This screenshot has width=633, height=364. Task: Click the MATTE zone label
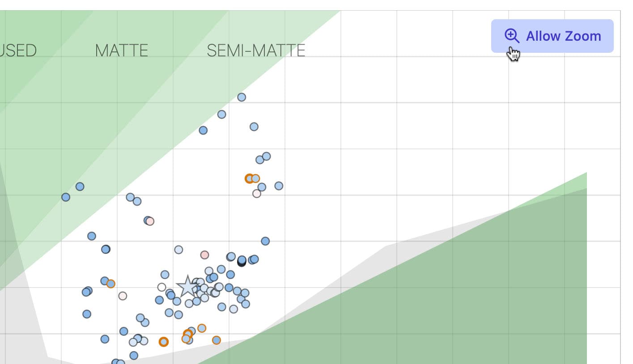(x=121, y=51)
